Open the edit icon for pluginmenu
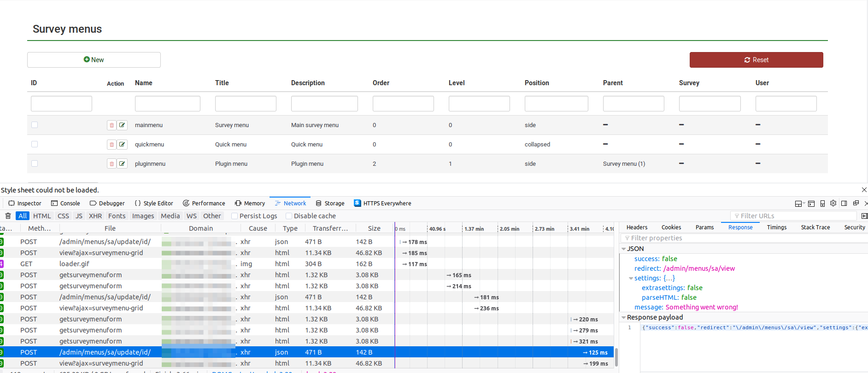Image resolution: width=868 pixels, height=373 pixels. 122,164
